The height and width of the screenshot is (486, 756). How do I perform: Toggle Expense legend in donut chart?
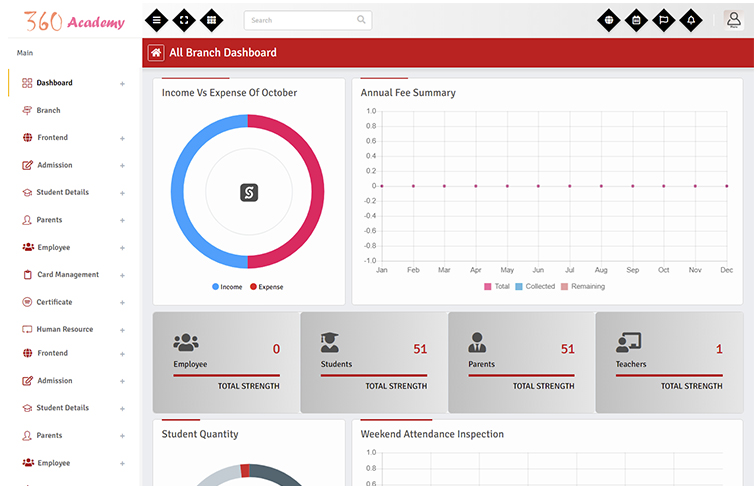coord(267,287)
